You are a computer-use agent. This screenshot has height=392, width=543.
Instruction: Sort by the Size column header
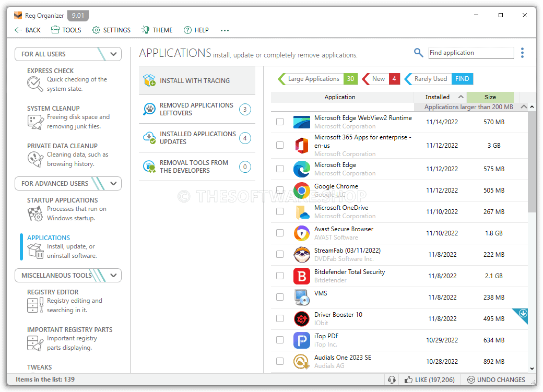click(490, 97)
